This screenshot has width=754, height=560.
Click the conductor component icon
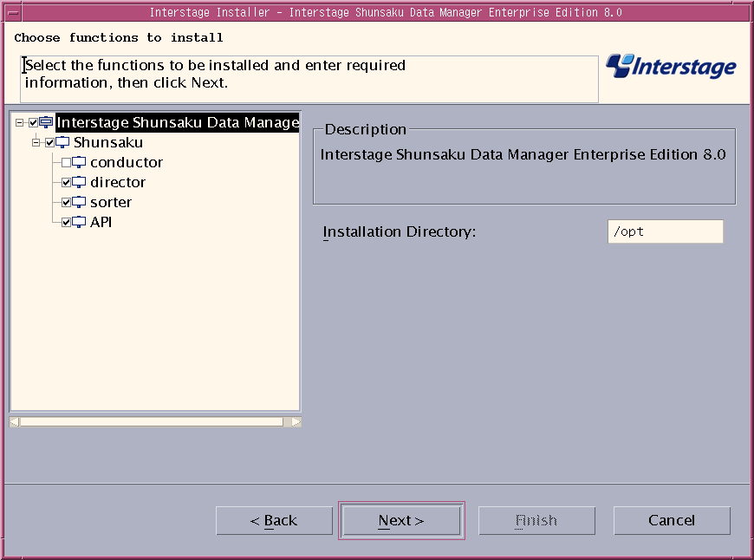tap(79, 163)
